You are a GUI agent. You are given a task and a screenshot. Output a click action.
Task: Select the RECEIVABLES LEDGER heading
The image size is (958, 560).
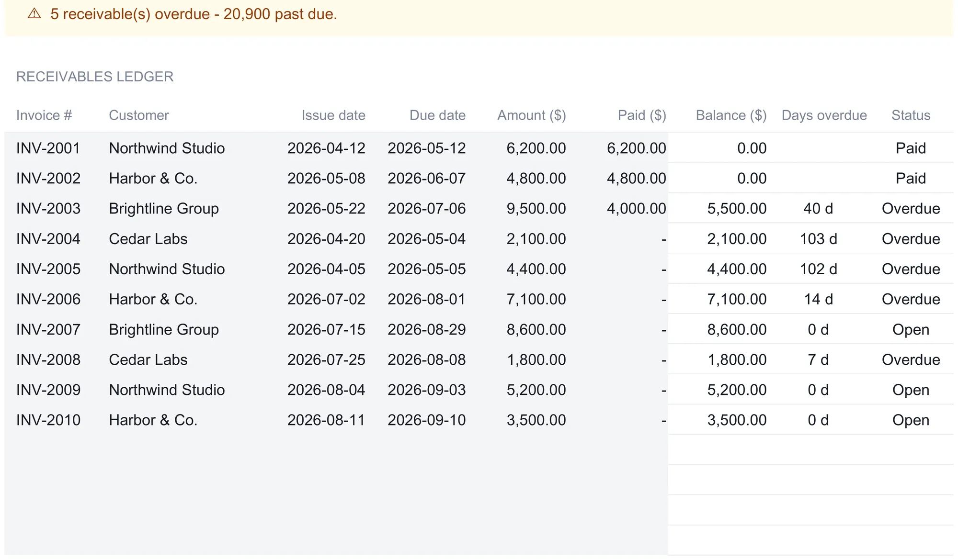pyautogui.click(x=95, y=77)
